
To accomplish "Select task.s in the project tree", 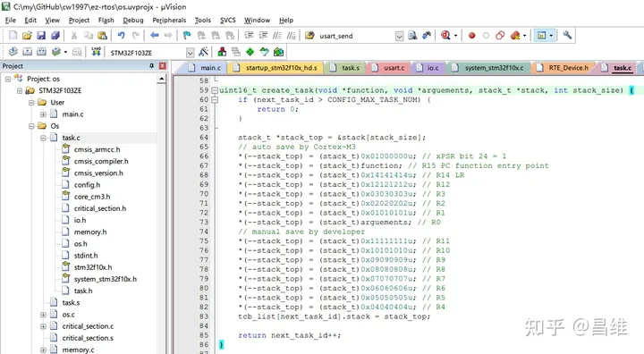I will (x=71, y=303).
